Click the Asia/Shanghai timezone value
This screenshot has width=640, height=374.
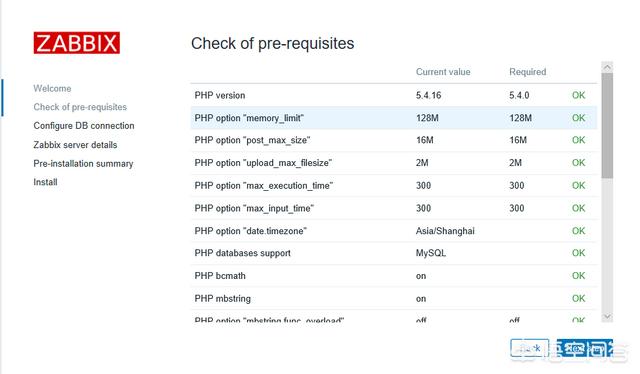[x=445, y=231]
